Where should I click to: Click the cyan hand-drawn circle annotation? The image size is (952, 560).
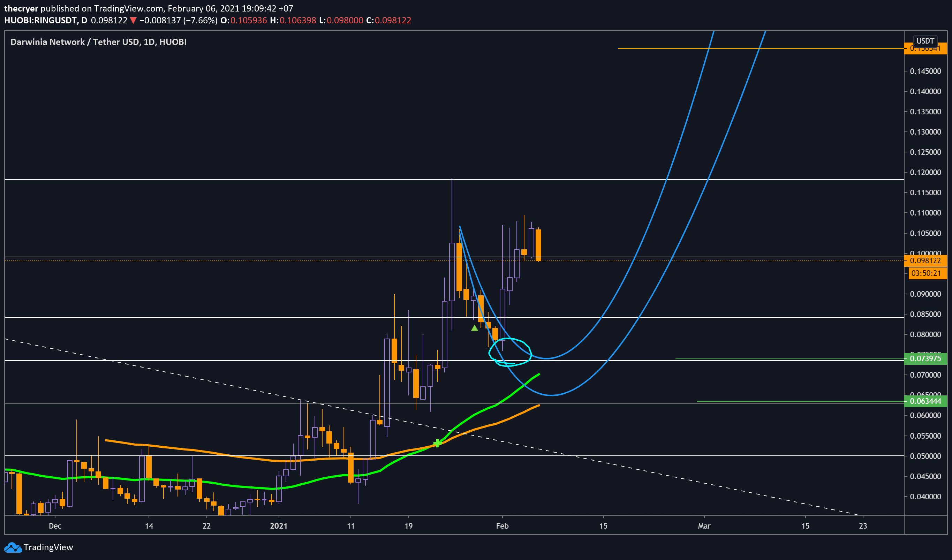point(510,352)
